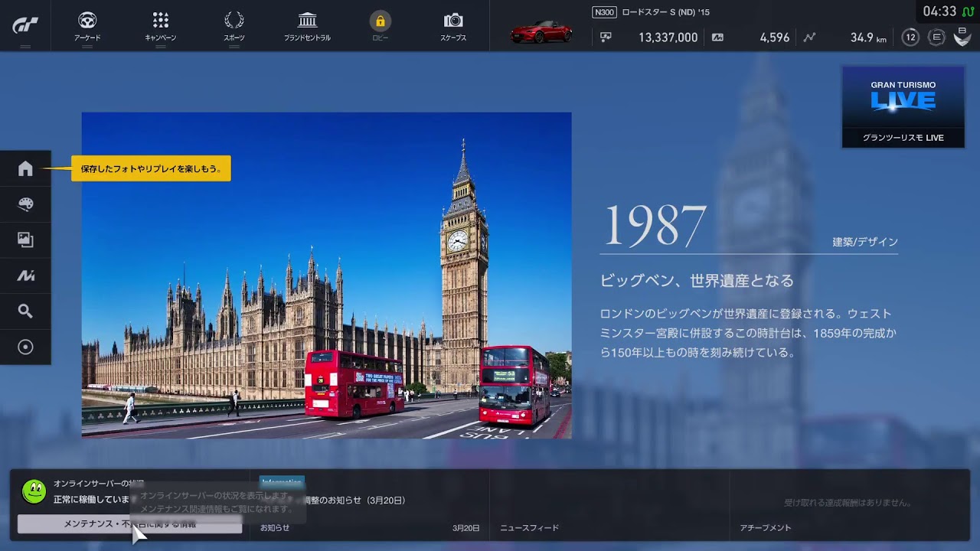Select the Mileage Exchange icon in sidebar
The height and width of the screenshot is (551, 980).
tap(25, 275)
